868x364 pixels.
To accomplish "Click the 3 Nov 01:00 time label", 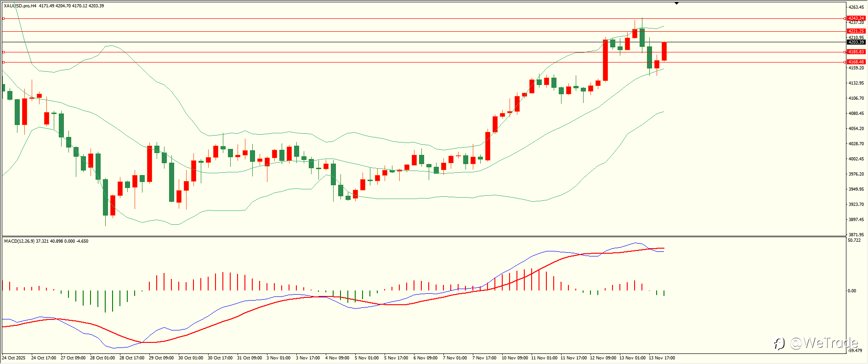I will coord(278,358).
